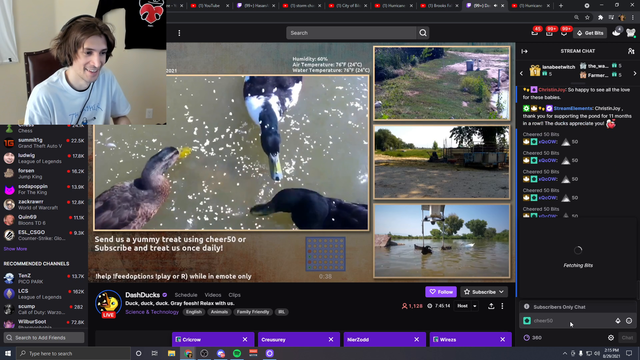Open stream more-options vertical dots
This screenshot has width=640, height=360.
(x=502, y=306)
